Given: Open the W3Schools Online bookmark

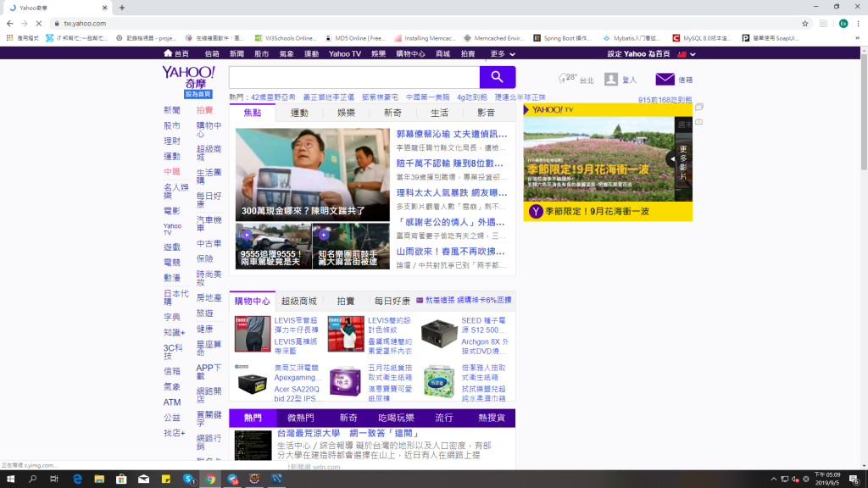Looking at the screenshot, I should click(x=286, y=38).
